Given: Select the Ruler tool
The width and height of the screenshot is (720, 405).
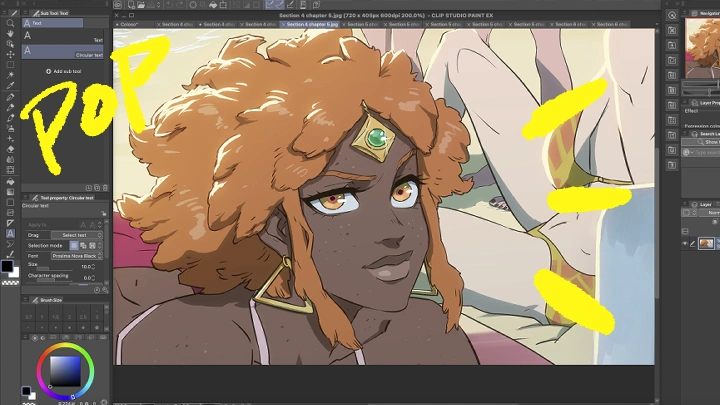Looking at the screenshot, I should pyautogui.click(x=10, y=223).
